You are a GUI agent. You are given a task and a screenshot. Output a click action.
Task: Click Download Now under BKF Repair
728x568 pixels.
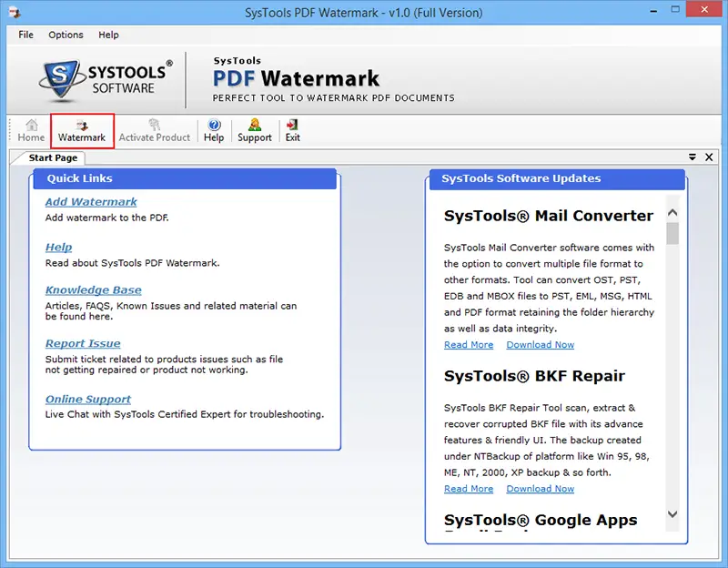pos(540,489)
